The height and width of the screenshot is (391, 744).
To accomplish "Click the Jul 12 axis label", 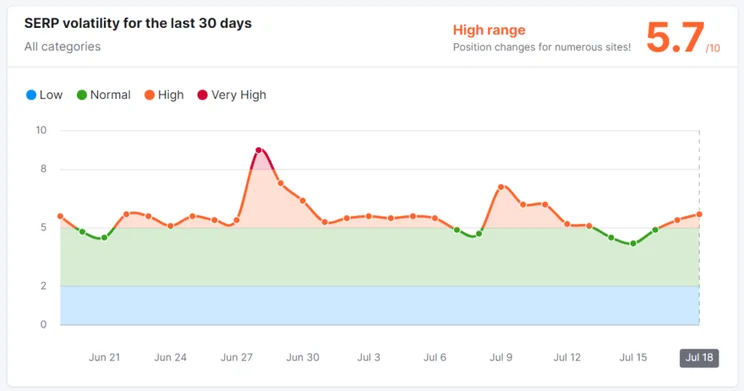I will click(x=567, y=357).
